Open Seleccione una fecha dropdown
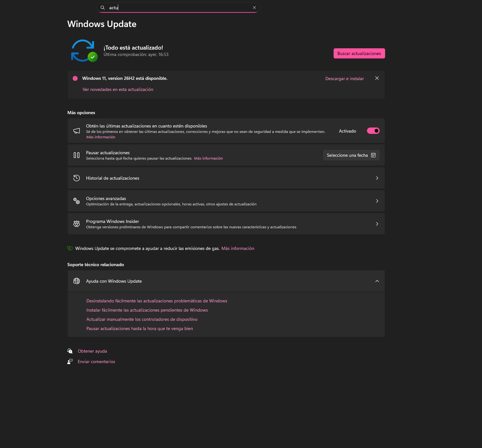The image size is (482, 448). 351,155
